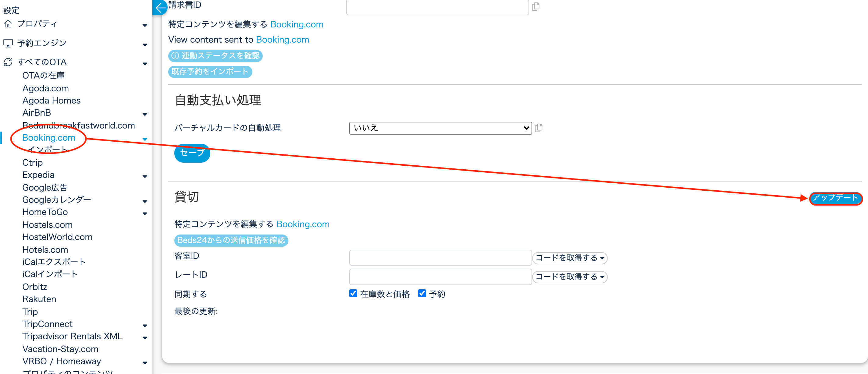Click copy icon next to 請求書ID field
The image size is (868, 374).
pos(535,6)
